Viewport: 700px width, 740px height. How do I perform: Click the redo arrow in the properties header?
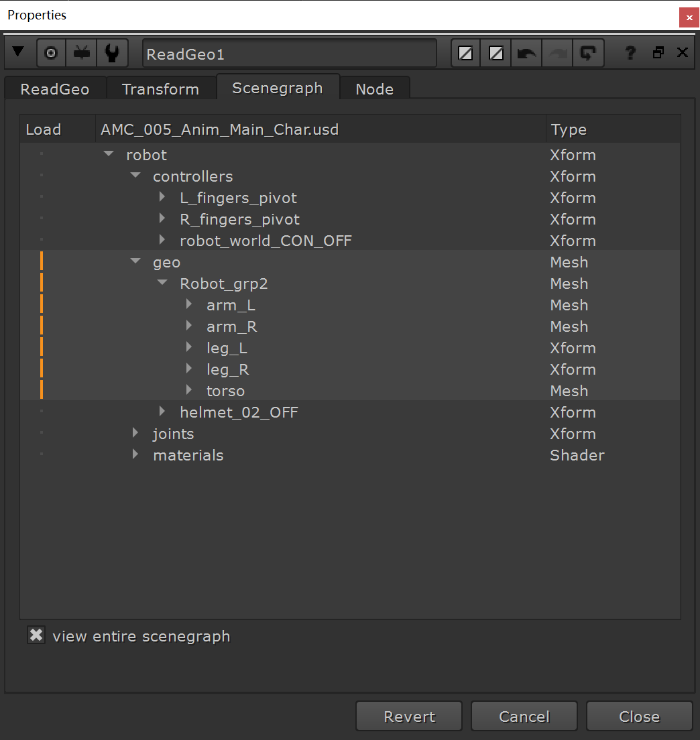557,52
